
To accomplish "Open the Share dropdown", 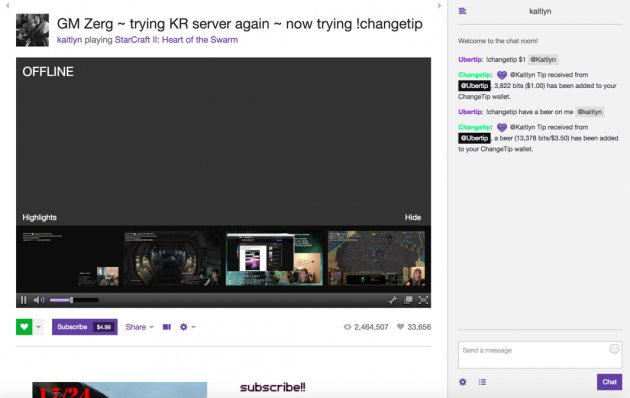I will pyautogui.click(x=139, y=327).
